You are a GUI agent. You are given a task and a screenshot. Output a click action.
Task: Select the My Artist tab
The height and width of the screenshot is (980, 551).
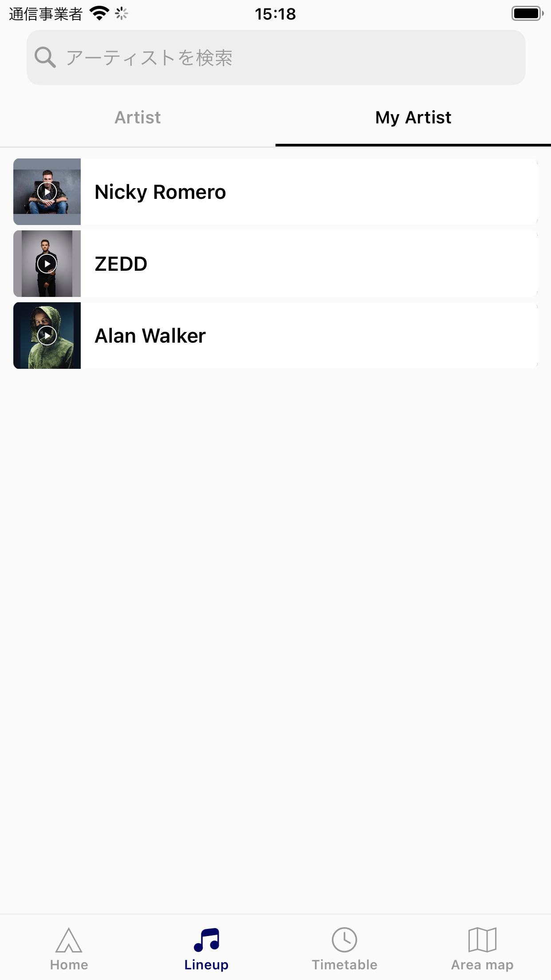(x=413, y=118)
